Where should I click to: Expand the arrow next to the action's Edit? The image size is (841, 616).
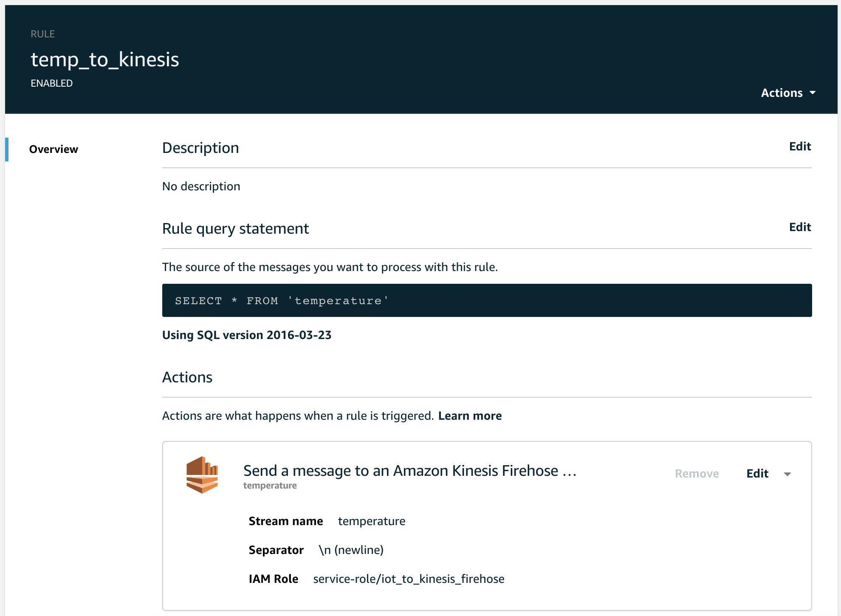[x=787, y=474]
